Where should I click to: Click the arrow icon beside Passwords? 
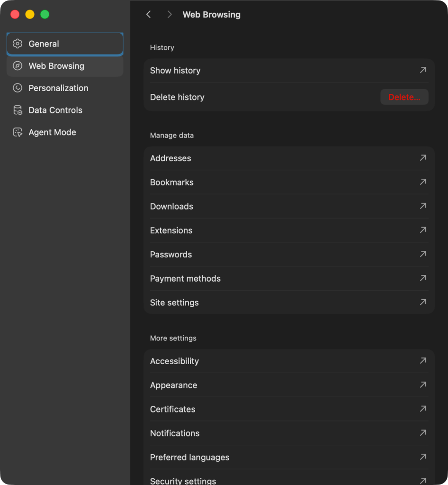click(423, 254)
